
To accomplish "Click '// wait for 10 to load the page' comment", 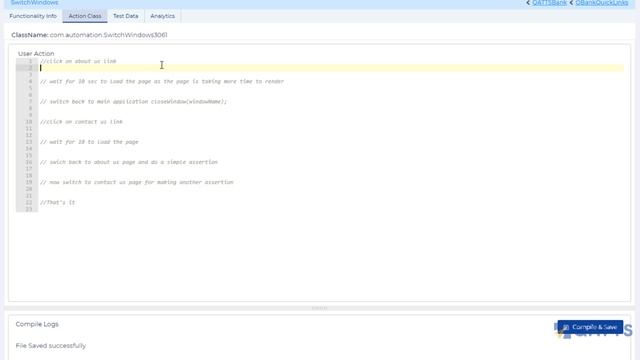I will coord(89,142).
